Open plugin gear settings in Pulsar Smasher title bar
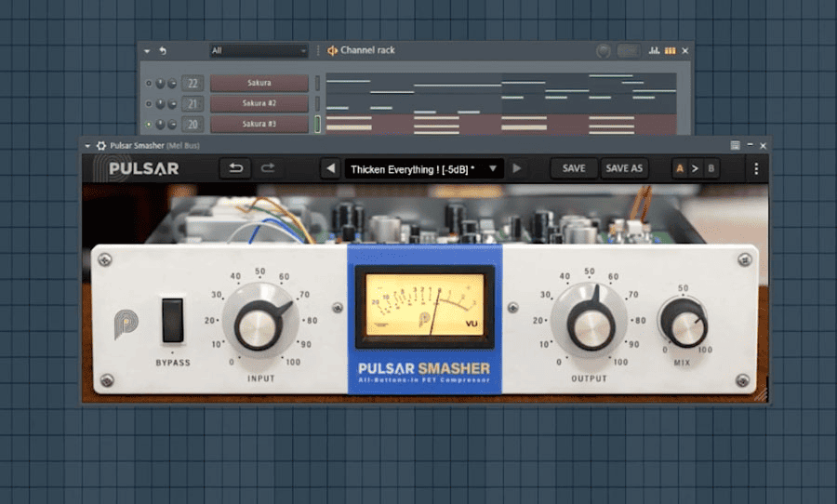Image resolution: width=837 pixels, height=504 pixels. [x=100, y=145]
